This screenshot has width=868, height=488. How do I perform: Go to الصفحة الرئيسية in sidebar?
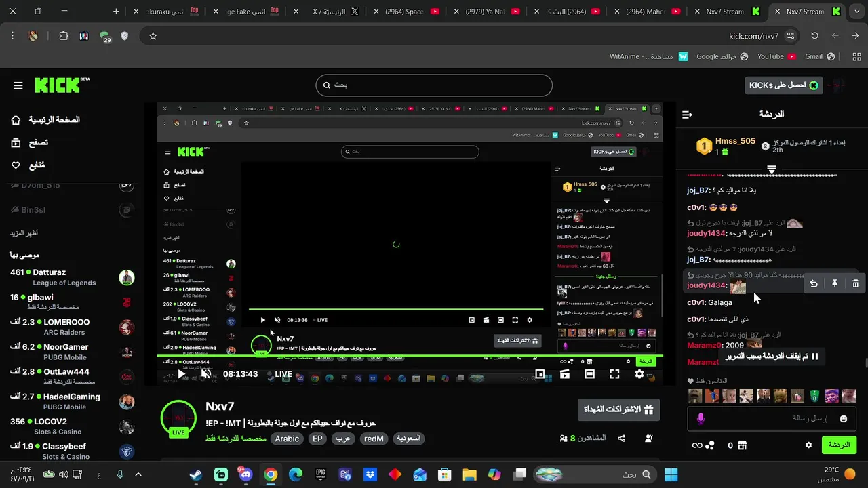[45, 120]
